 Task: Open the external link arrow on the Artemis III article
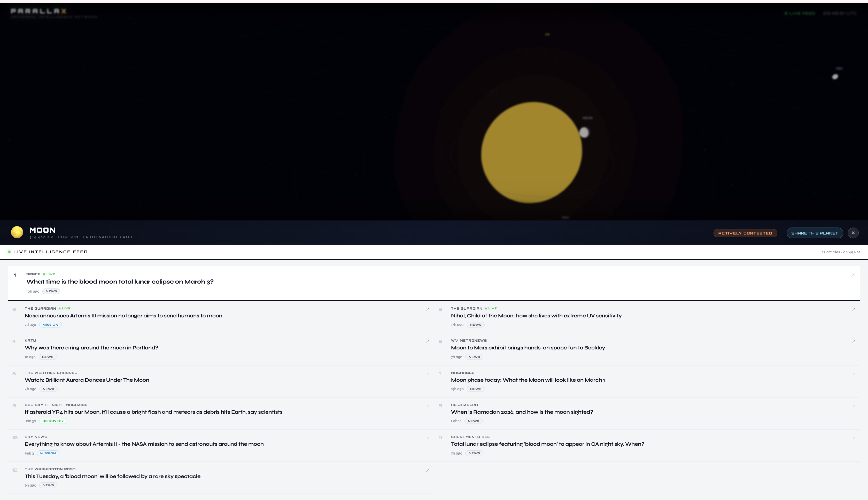(x=427, y=309)
